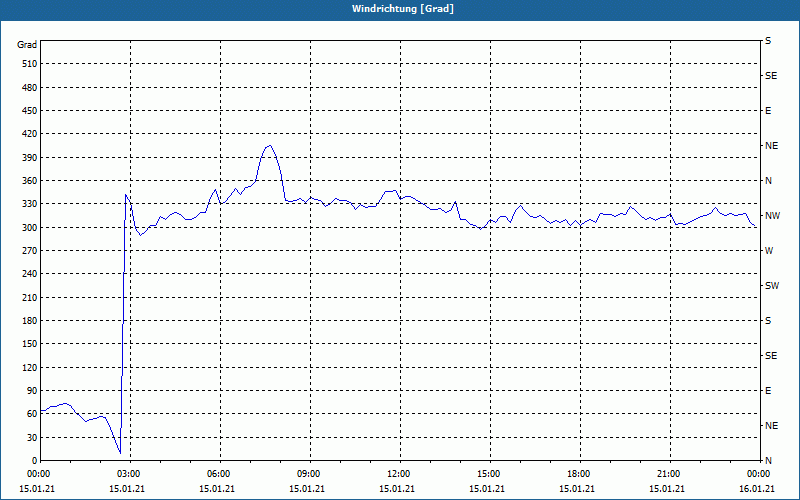The image size is (800, 500).
Task: Click the y-axis value "450"
Action: coord(30,111)
